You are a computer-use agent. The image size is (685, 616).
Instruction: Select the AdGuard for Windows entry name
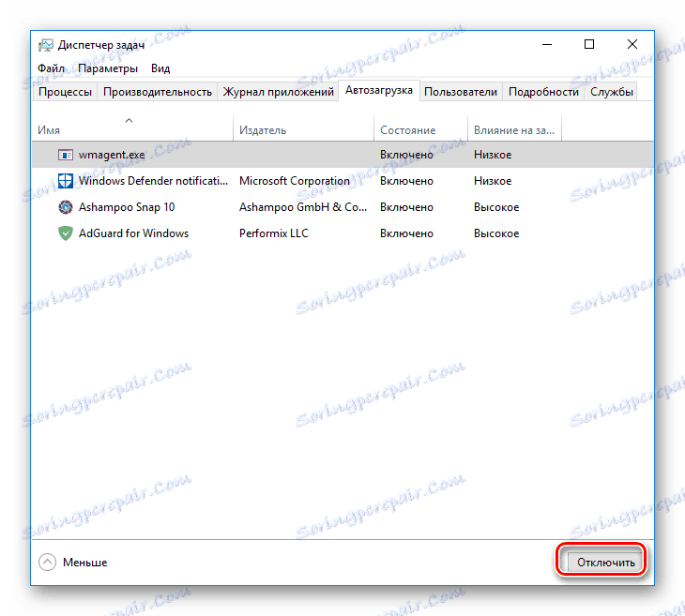pos(133,233)
